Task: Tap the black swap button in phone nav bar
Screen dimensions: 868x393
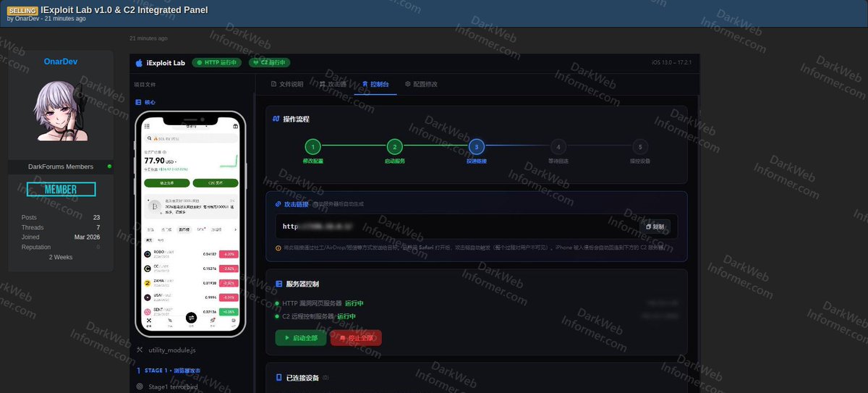Action: tap(192, 317)
